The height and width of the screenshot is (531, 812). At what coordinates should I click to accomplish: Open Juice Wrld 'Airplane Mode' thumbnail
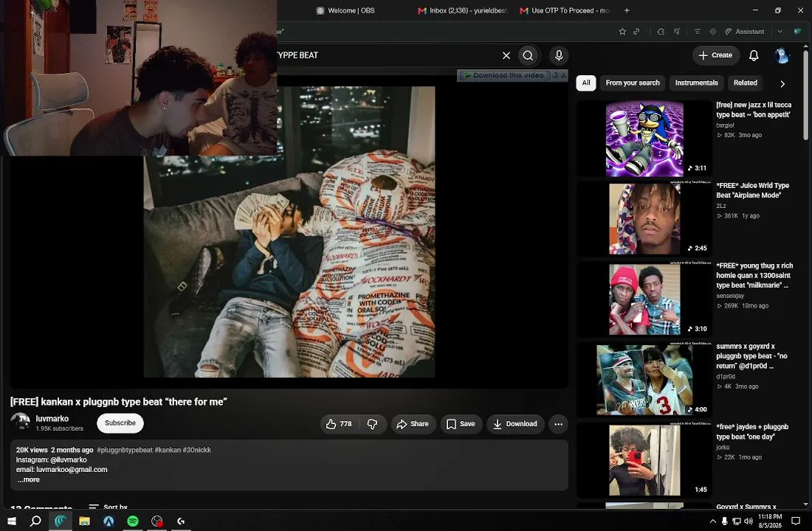coord(644,218)
